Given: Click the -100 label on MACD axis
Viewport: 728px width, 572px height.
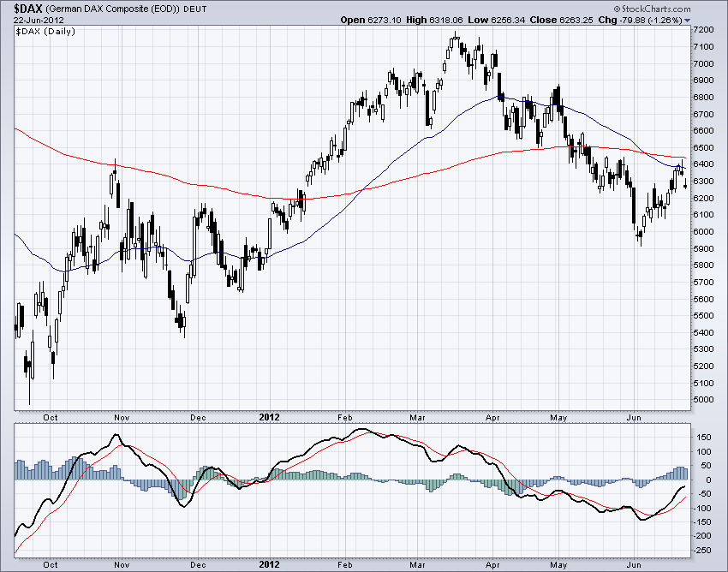Looking at the screenshot, I should 702,509.
